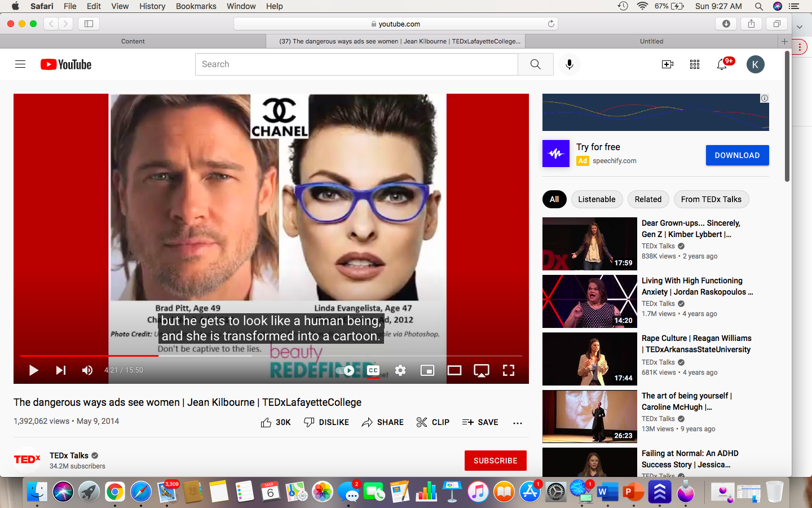Select the Related filter chip
The height and width of the screenshot is (508, 812).
point(648,199)
